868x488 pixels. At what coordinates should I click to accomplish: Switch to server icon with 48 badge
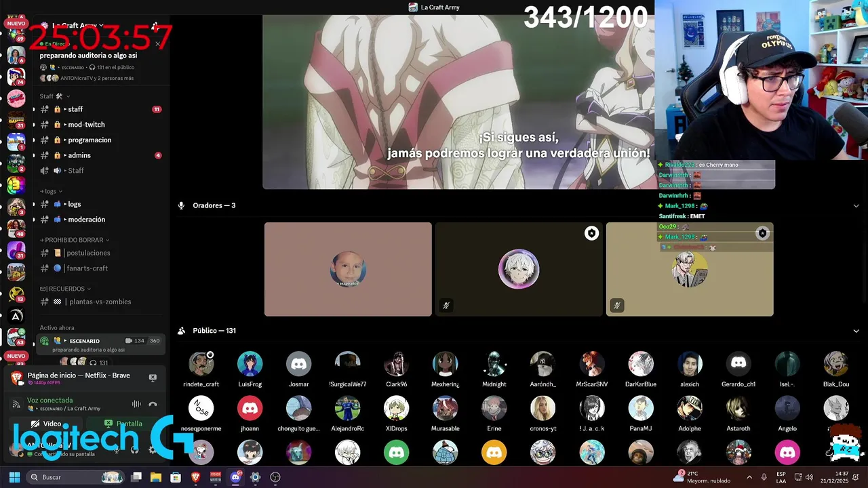click(16, 228)
